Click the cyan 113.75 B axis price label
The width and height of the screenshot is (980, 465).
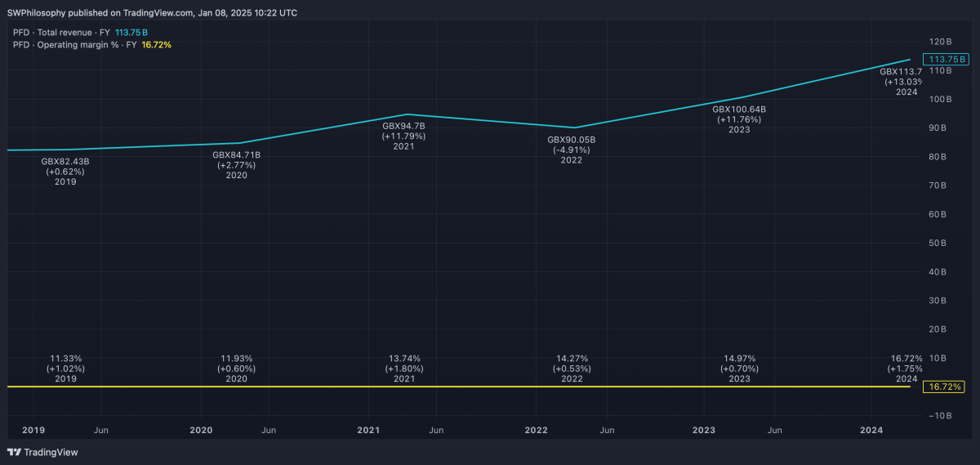pyautogui.click(x=945, y=59)
